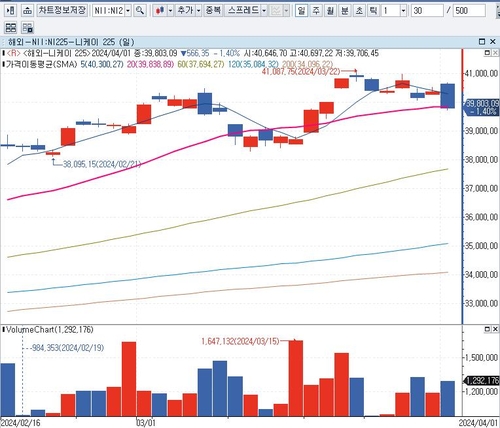Click the <R> marker in chart header
The height and width of the screenshot is (428, 500).
(14, 53)
